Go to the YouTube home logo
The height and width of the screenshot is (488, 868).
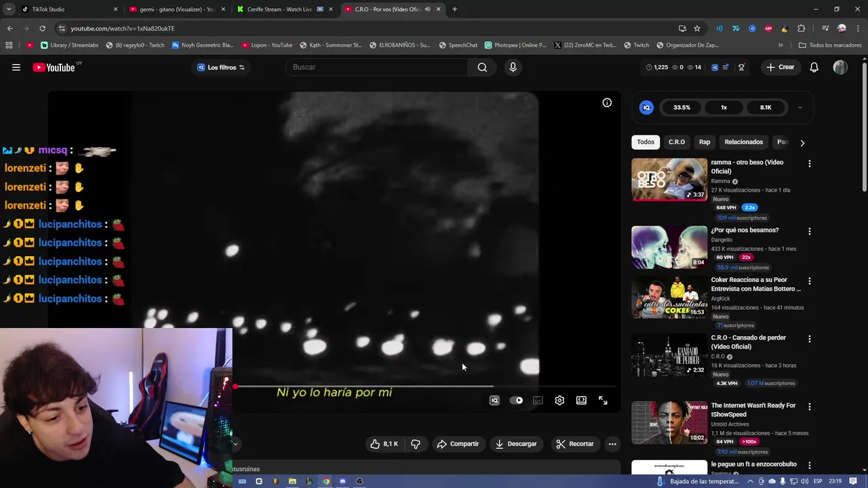click(x=54, y=67)
